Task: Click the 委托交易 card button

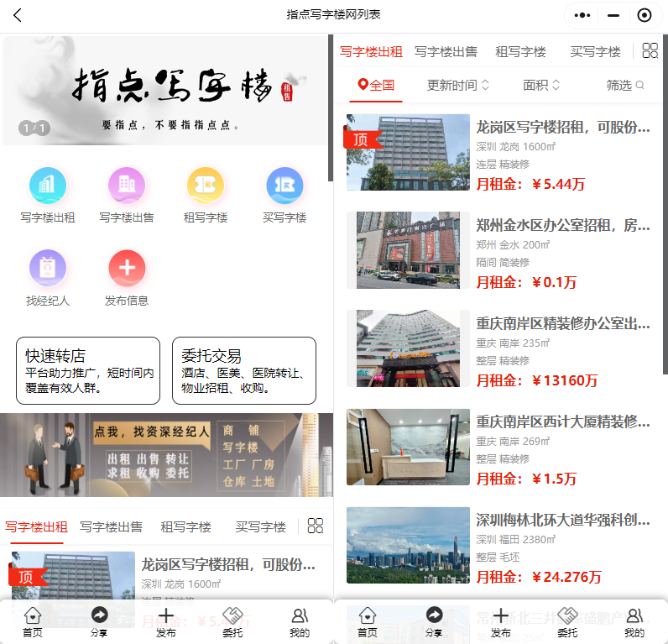Action: [x=244, y=370]
